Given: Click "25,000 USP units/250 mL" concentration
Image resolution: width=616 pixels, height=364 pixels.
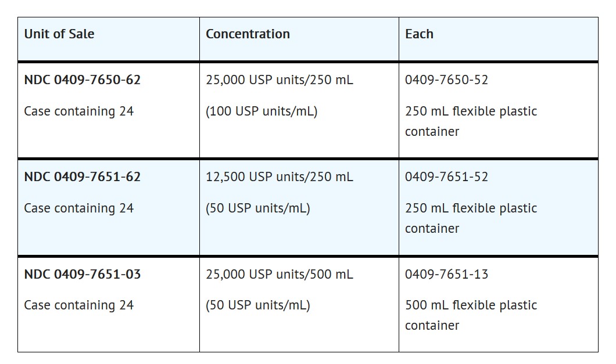Looking at the screenshot, I should coord(279,80).
